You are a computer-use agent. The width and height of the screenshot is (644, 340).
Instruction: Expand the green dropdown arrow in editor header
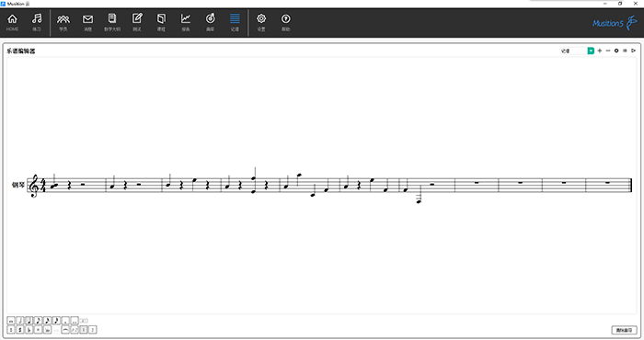[591, 51]
